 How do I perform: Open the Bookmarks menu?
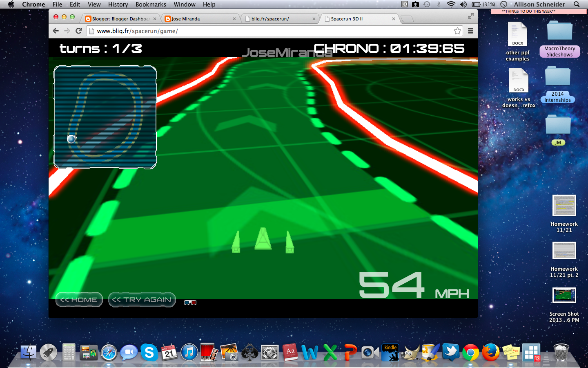click(x=151, y=4)
